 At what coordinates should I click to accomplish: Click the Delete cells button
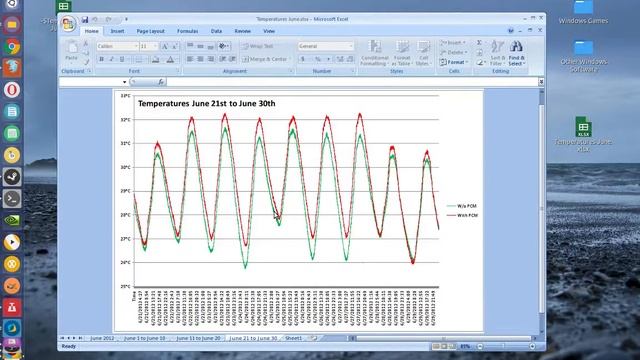pyautogui.click(x=453, y=52)
